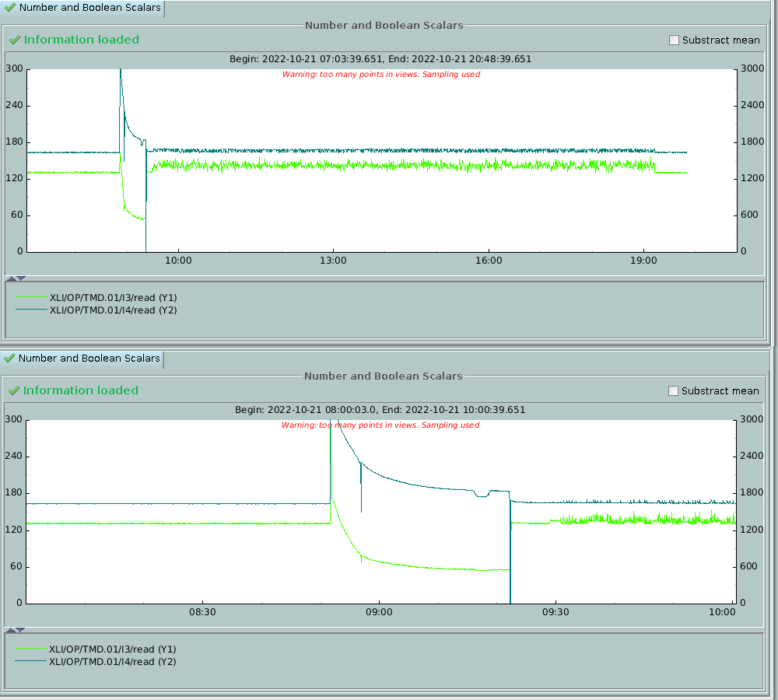Click the red sampling warning in lower chart
This screenshot has width=778, height=700.
pos(380,425)
